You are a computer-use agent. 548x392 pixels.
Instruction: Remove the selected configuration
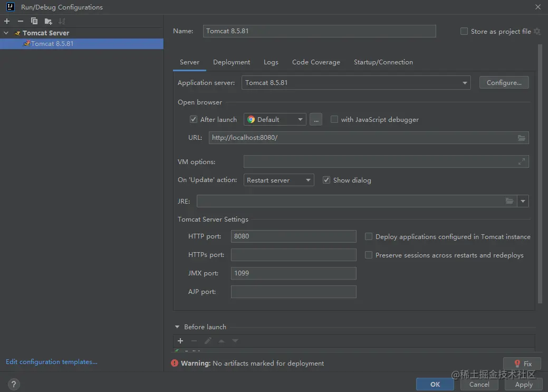(20, 21)
